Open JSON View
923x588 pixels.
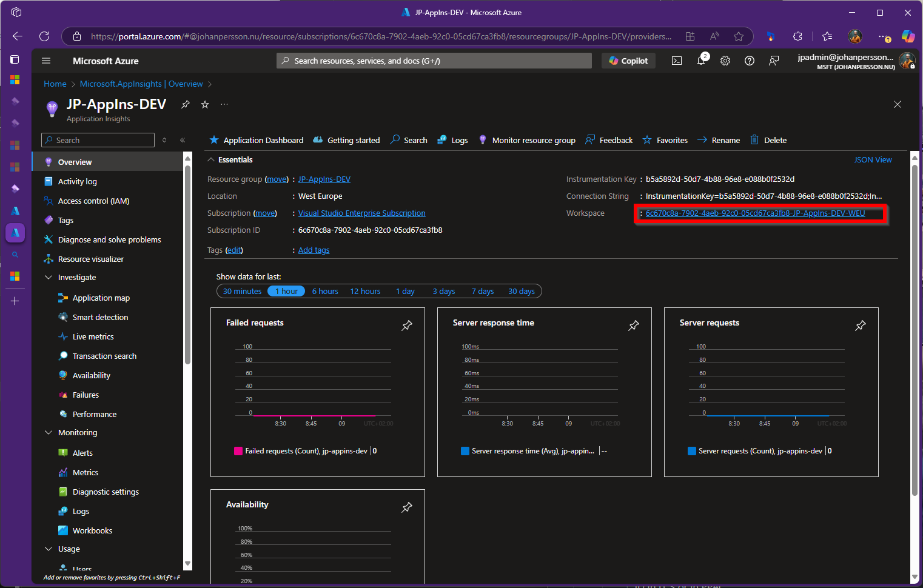pyautogui.click(x=873, y=160)
